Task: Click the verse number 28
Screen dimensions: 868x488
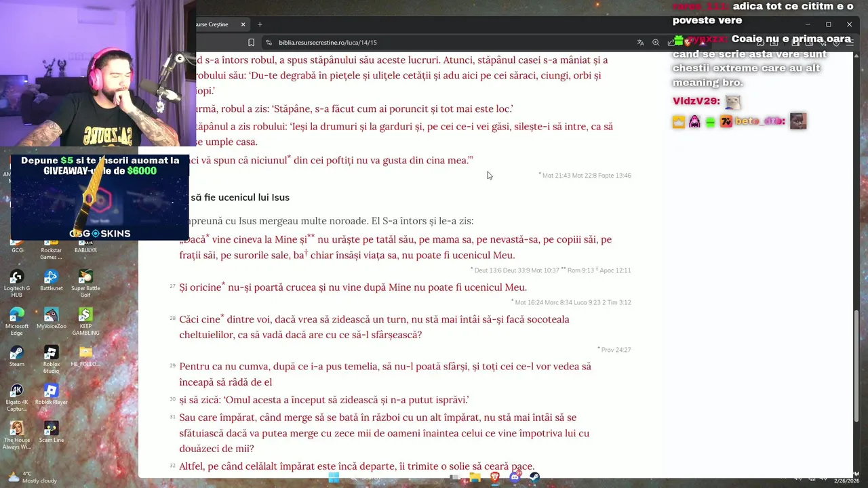Action: [x=172, y=318]
